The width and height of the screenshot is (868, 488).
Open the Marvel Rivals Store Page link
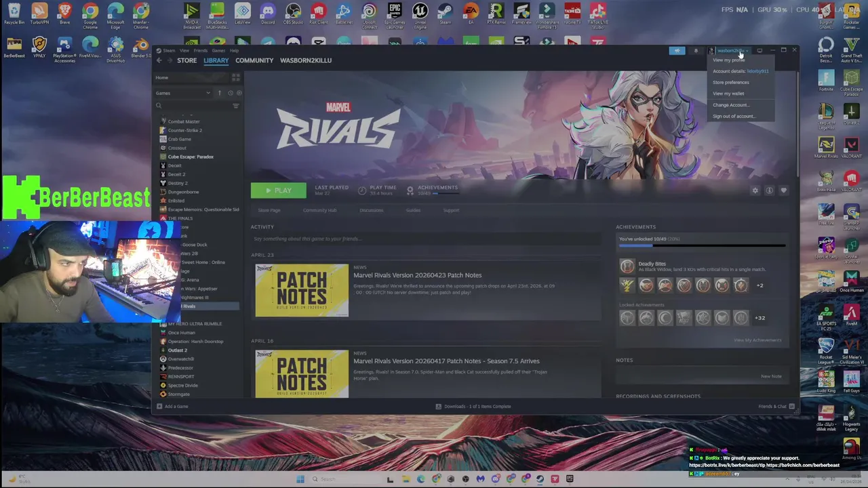tap(269, 210)
